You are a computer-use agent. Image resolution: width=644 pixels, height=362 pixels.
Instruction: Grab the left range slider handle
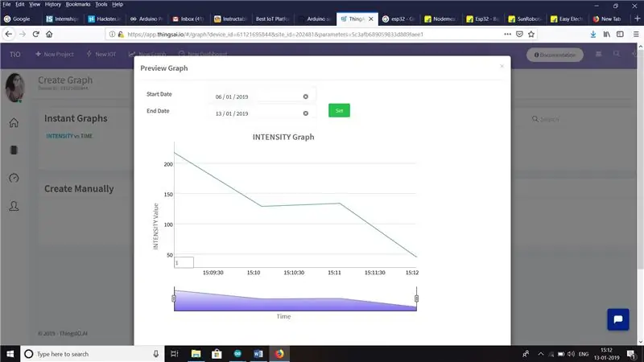coord(174,298)
